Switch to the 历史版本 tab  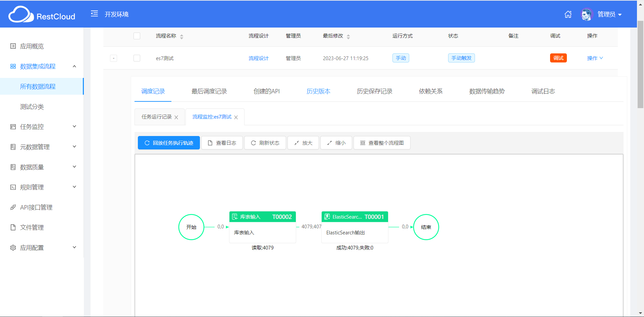[318, 91]
